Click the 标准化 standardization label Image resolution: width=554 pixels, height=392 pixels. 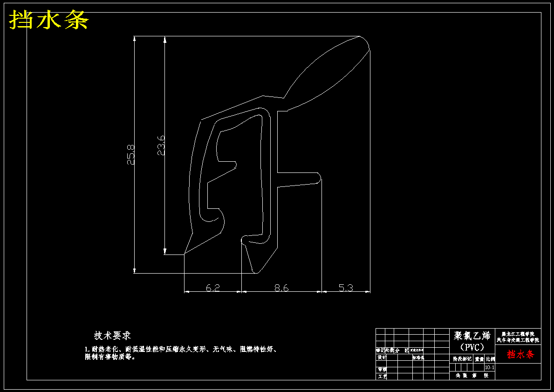click(x=418, y=358)
